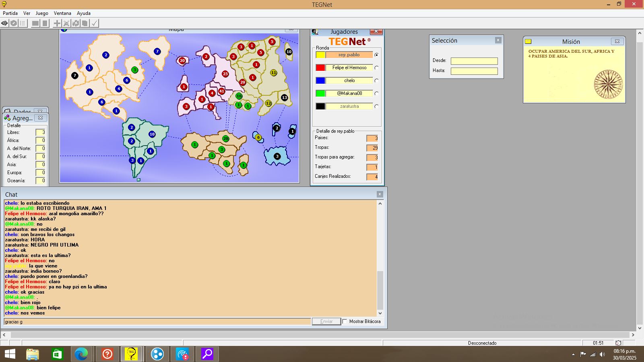Open the Juego menu
This screenshot has height=362, width=644.
coord(42,13)
